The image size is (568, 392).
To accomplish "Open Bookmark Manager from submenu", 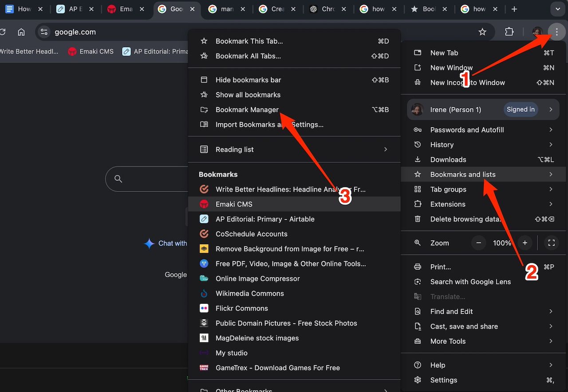I will coord(294,110).
